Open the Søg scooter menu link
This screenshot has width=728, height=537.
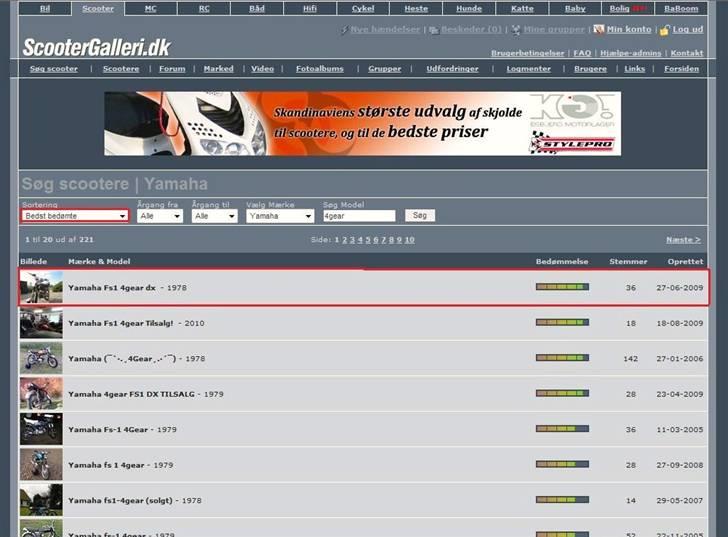(x=54, y=69)
